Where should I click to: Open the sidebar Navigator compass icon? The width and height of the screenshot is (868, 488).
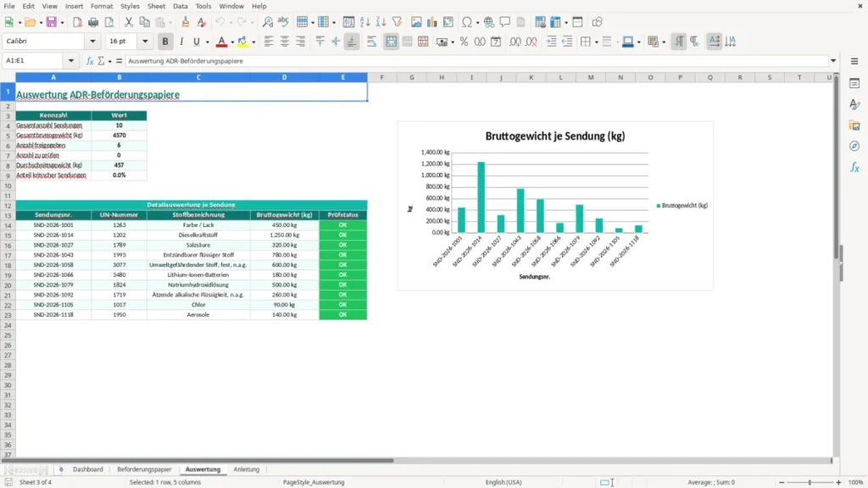(854, 146)
